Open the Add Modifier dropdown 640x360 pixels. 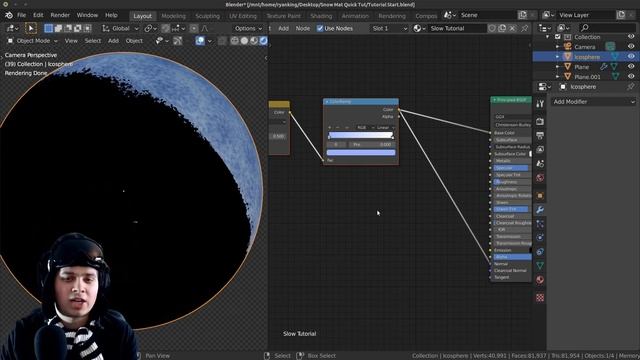coord(594,102)
